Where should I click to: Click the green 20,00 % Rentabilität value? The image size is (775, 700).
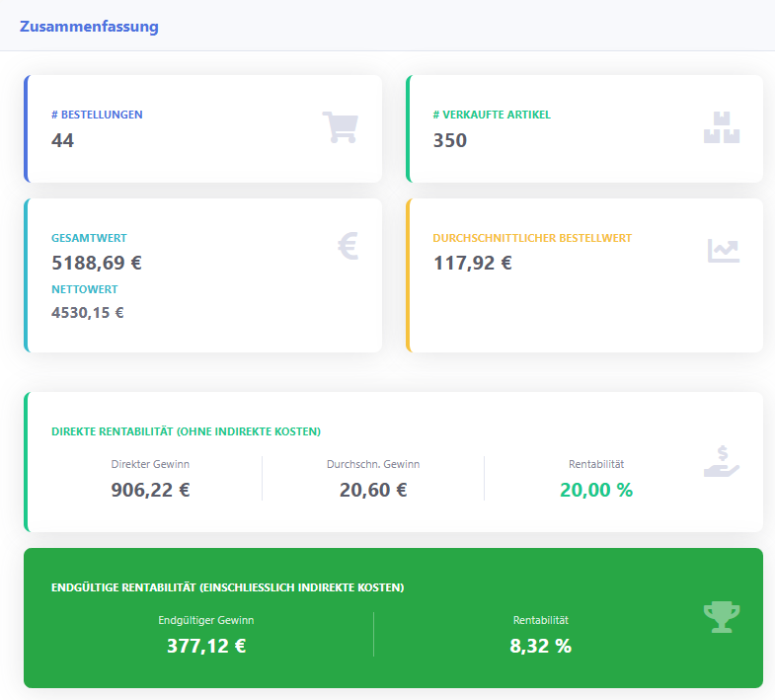pyautogui.click(x=596, y=490)
